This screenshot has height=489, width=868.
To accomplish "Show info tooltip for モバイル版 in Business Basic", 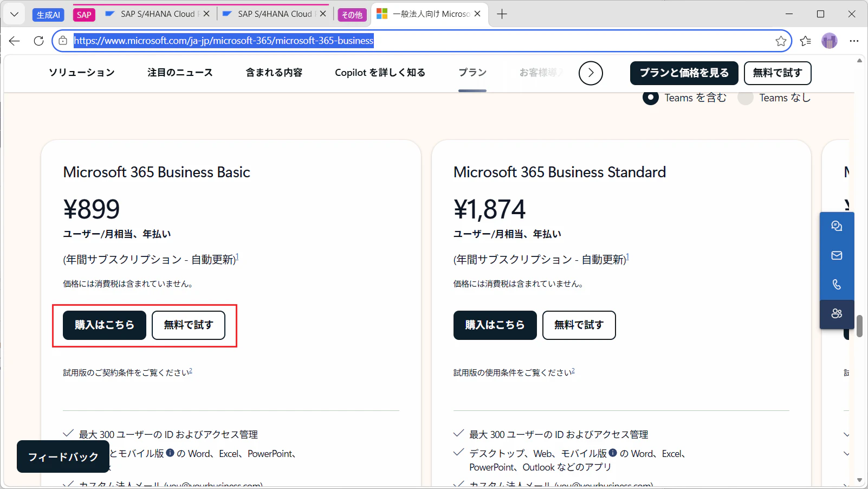I will click(170, 453).
